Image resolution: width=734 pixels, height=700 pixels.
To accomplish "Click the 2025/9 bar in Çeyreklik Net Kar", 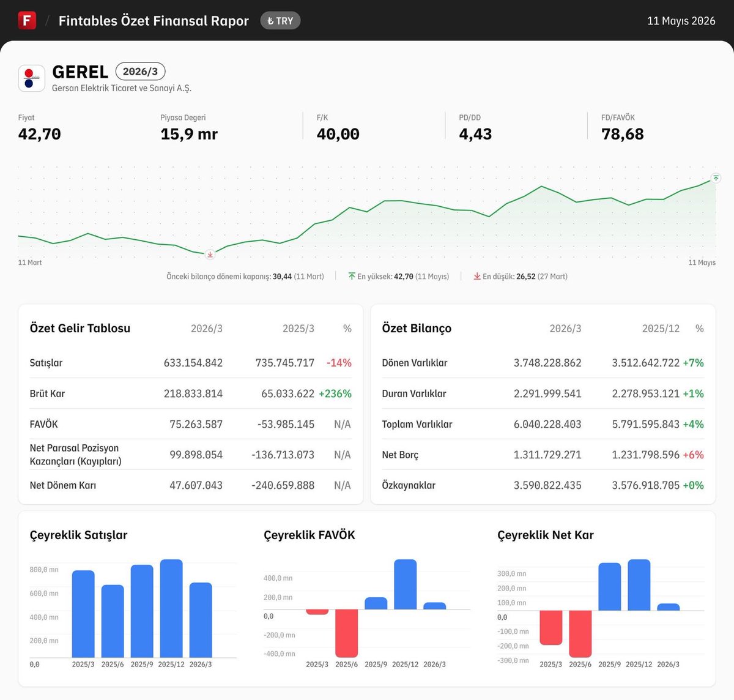I will coord(610,587).
